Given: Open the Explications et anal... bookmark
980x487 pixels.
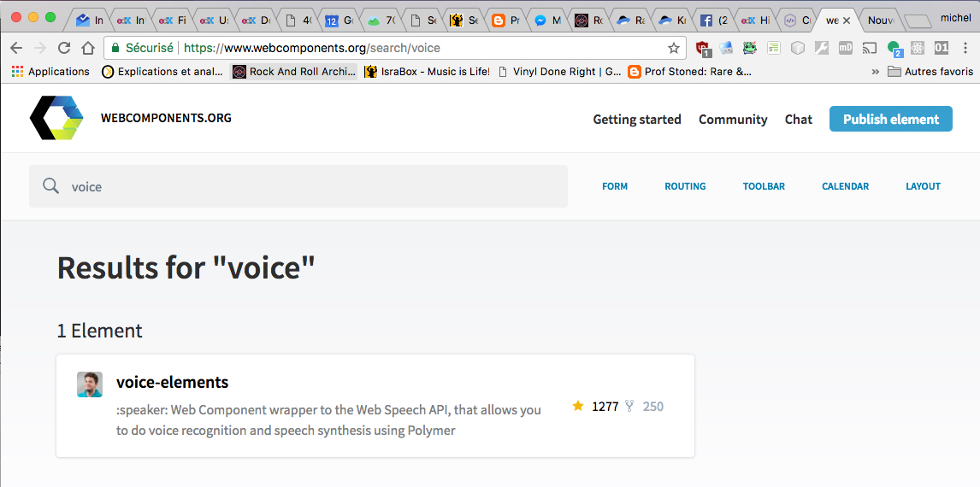Looking at the screenshot, I should pyautogui.click(x=162, y=72).
